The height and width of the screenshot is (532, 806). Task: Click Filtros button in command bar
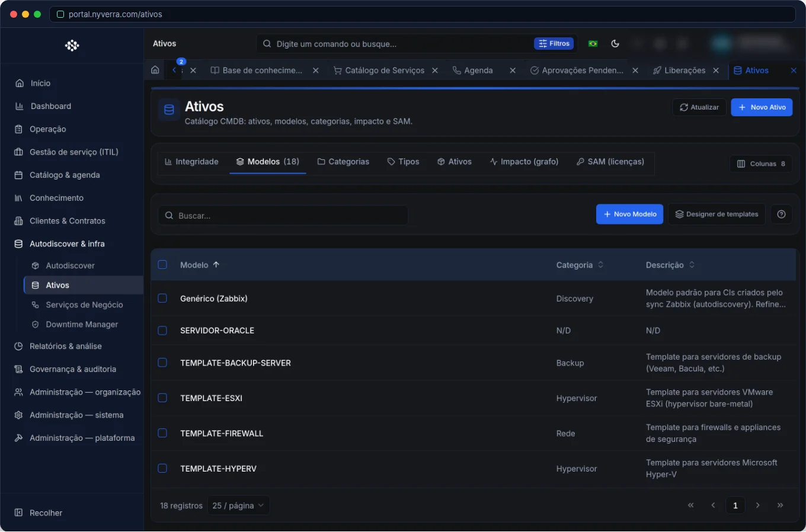click(x=554, y=43)
